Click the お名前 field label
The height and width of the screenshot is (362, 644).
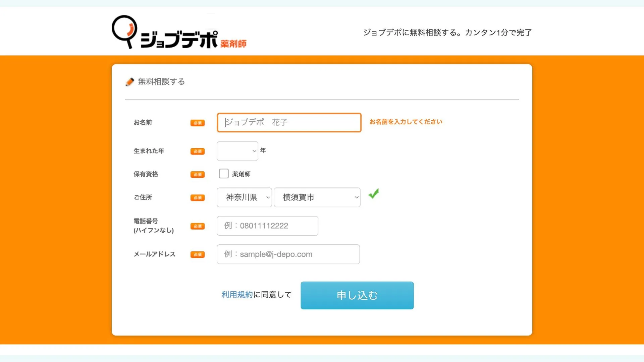[x=143, y=123]
